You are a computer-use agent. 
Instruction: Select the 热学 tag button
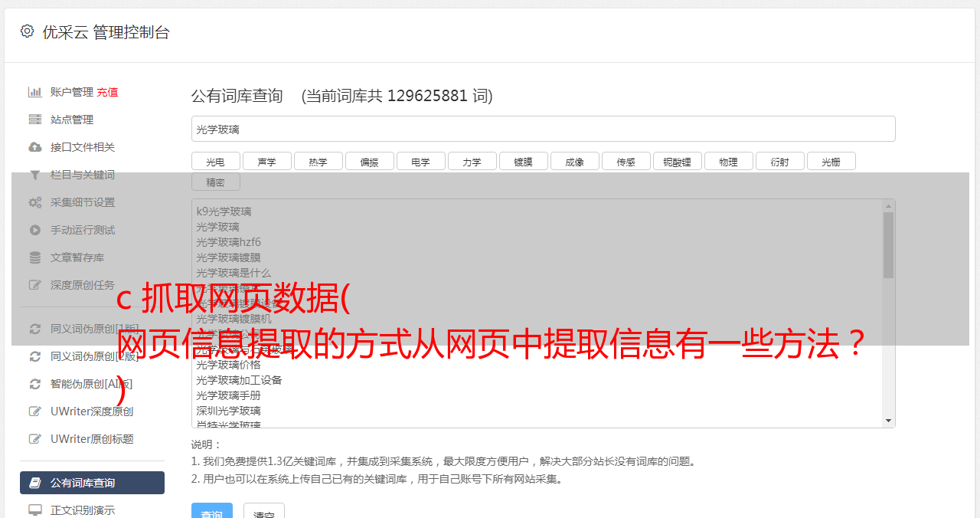(x=318, y=161)
